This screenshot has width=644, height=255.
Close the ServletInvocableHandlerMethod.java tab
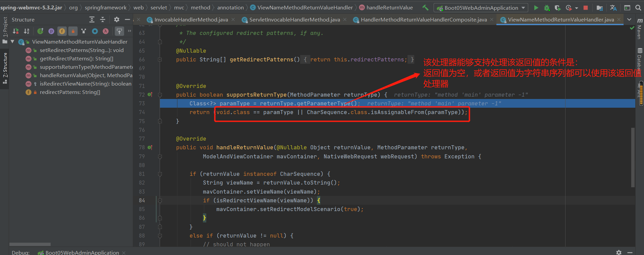(x=345, y=19)
